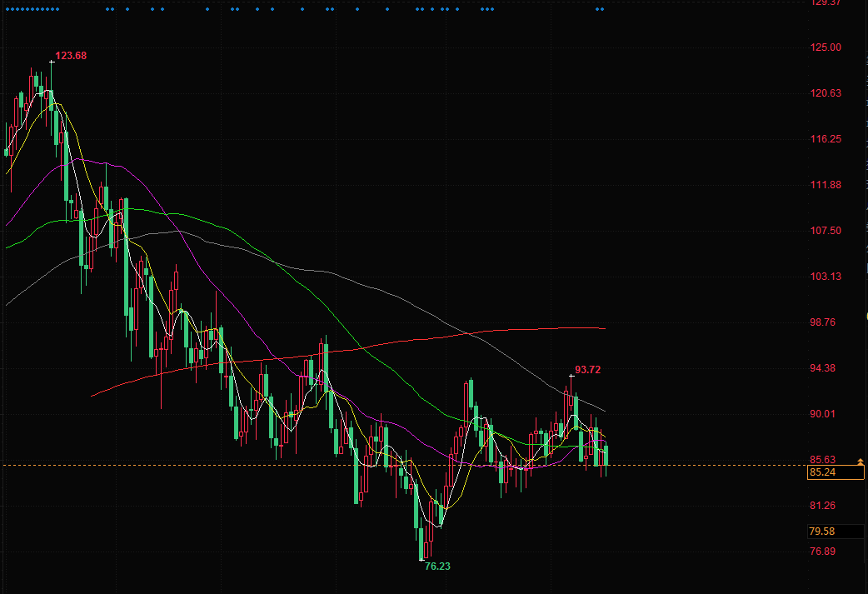Click the 107.50 price axis label
Viewport: 868px width, 594px height.
tap(826, 231)
